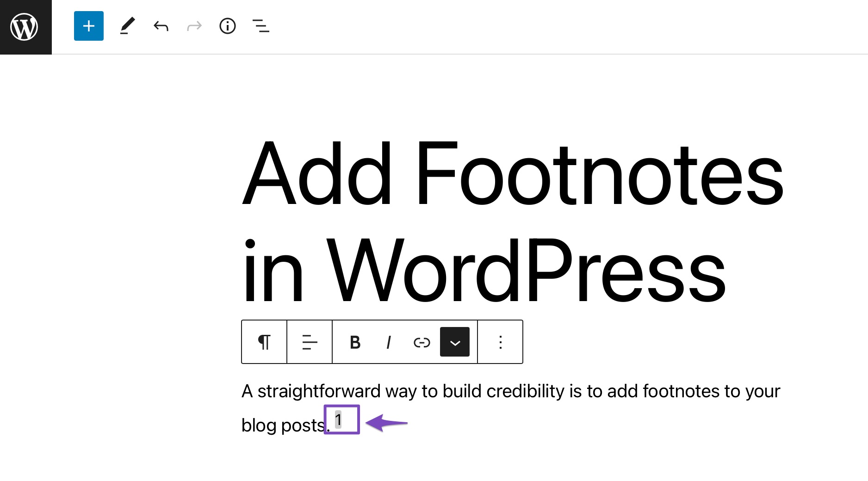
Task: Click the paragraph block type icon
Action: 264,342
